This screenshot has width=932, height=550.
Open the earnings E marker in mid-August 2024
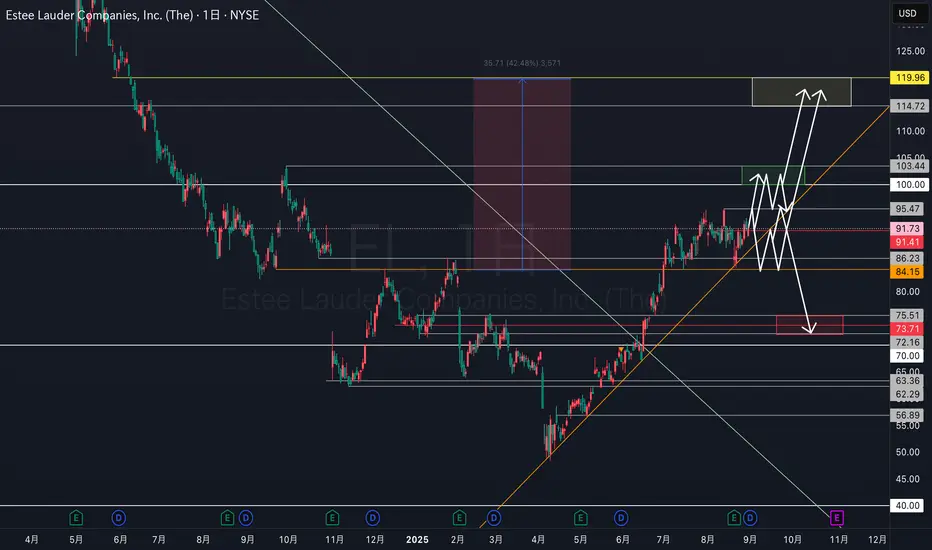[x=227, y=518]
